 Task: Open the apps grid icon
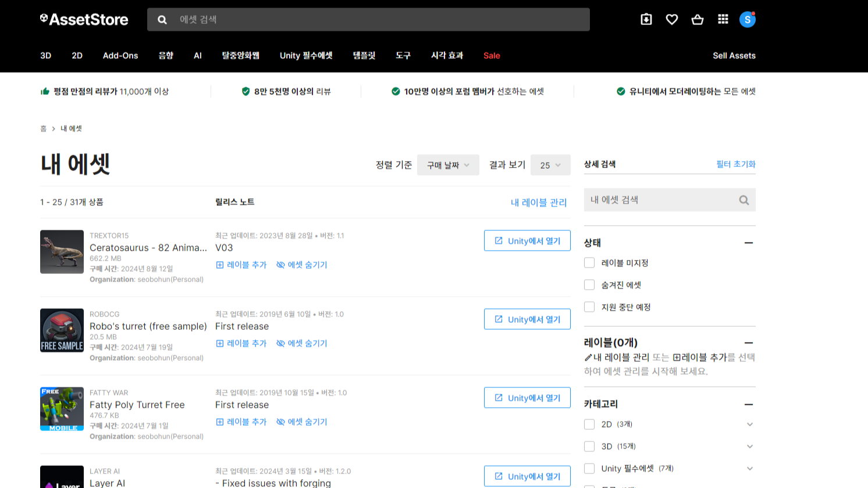723,19
